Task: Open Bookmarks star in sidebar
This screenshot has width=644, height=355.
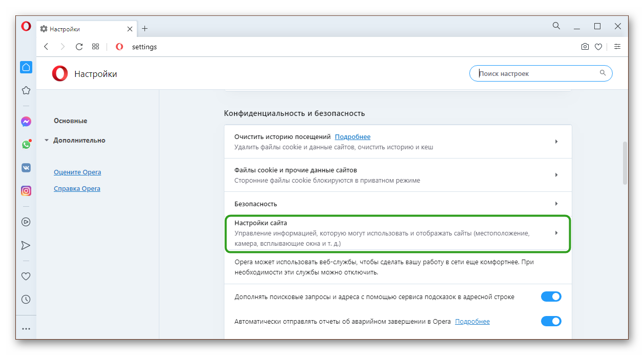Action: pos(26,90)
